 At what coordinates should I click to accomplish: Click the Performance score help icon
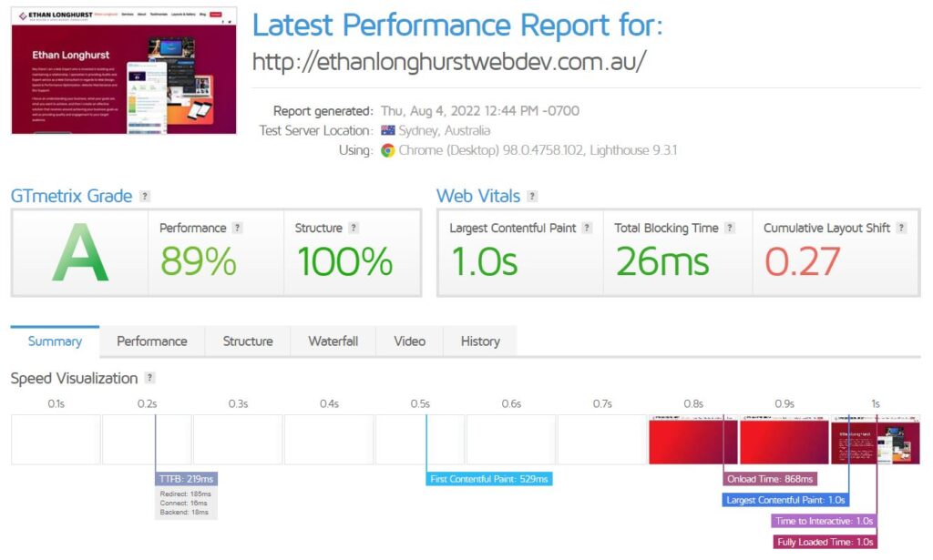[x=238, y=228]
